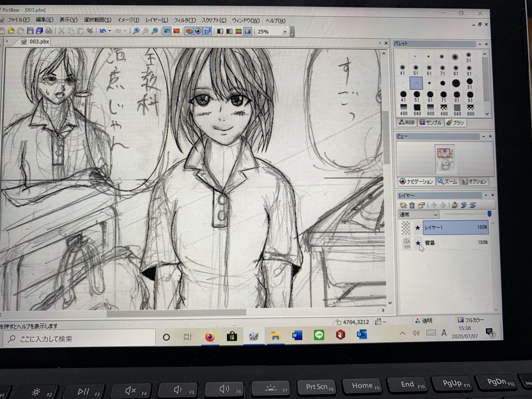This screenshot has height=399, width=532.
Task: Click the import-layer icon with red arrow
Action: tap(454, 205)
